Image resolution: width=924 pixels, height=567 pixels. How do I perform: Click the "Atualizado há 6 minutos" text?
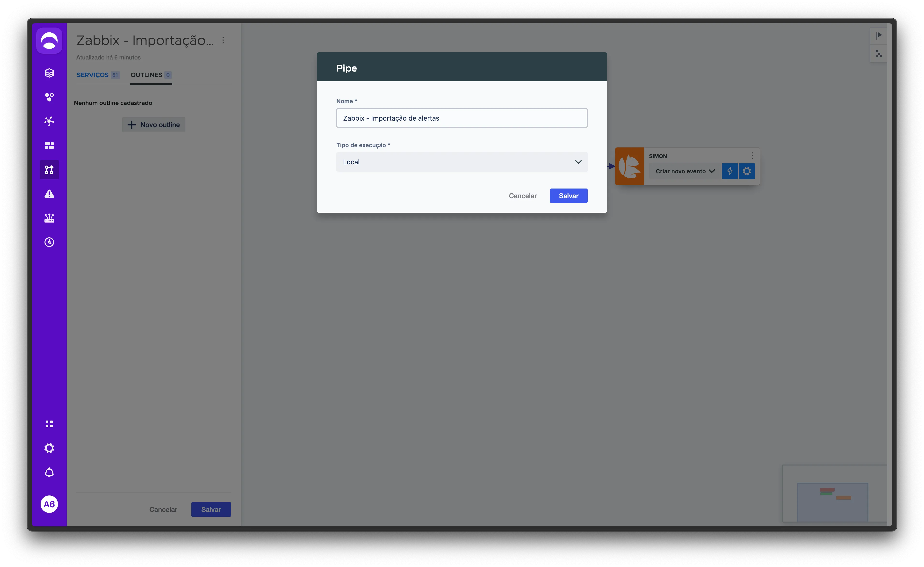(108, 57)
